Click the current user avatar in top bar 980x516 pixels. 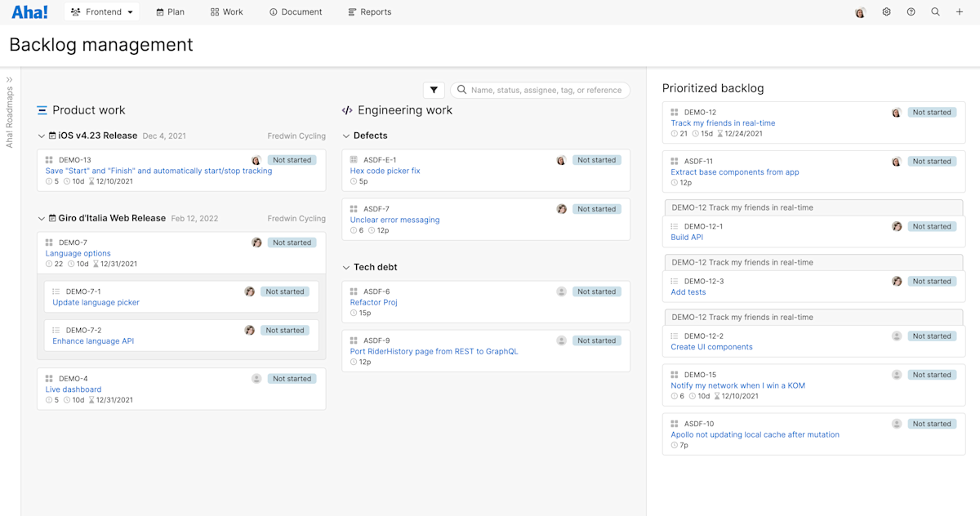[860, 12]
